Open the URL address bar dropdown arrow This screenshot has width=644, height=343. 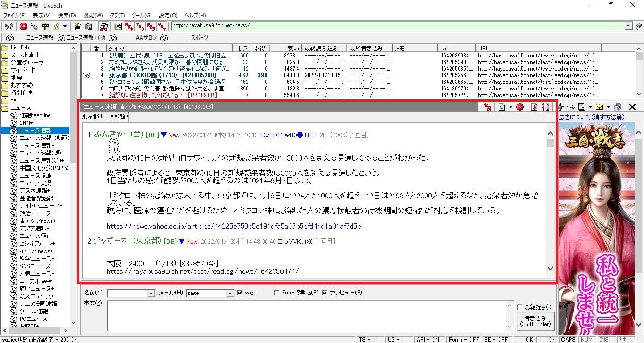tap(628, 26)
